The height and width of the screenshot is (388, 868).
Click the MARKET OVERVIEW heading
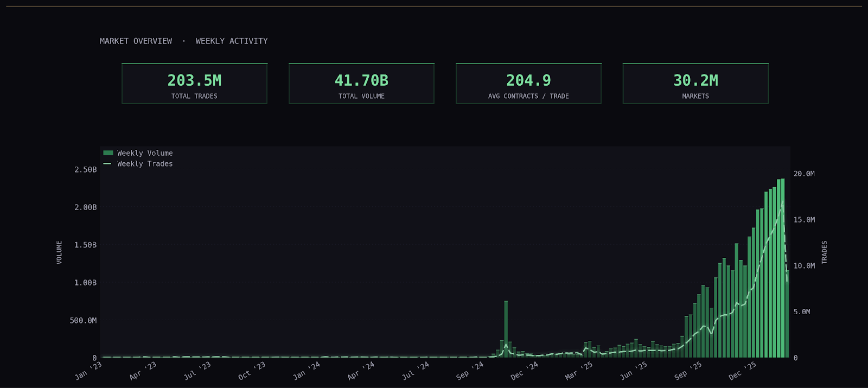(x=136, y=41)
